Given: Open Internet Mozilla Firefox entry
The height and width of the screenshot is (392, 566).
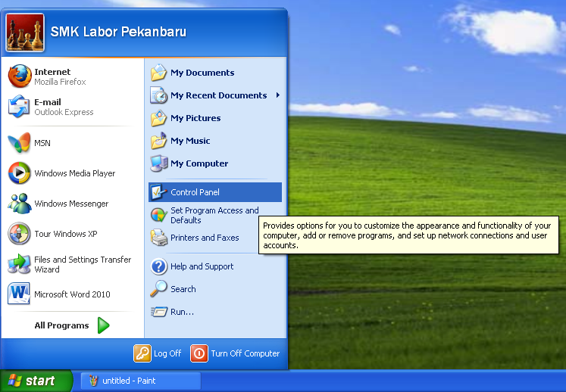Looking at the screenshot, I should click(71, 76).
